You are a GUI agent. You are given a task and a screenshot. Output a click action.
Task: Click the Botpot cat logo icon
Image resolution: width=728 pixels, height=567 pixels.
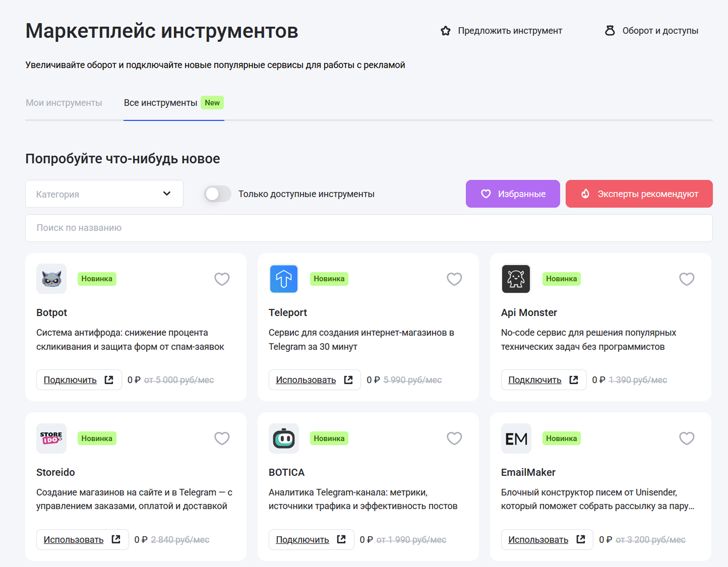51,279
